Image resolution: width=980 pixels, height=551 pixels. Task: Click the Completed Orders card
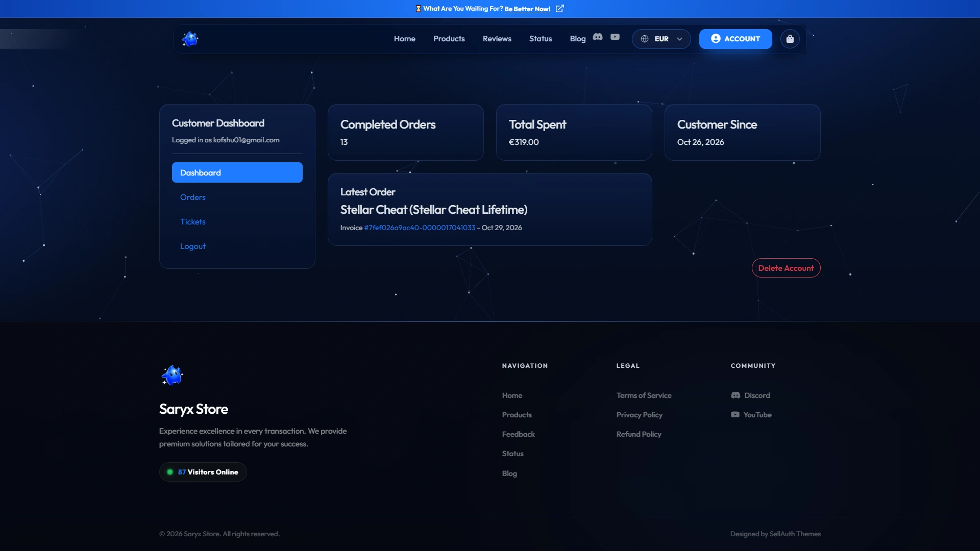click(406, 133)
